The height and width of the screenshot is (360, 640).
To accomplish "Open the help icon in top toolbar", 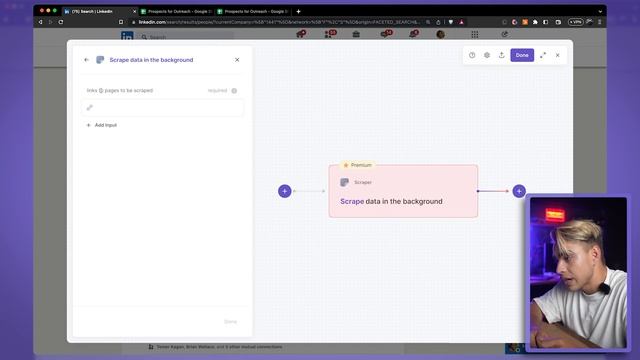I will pos(472,55).
